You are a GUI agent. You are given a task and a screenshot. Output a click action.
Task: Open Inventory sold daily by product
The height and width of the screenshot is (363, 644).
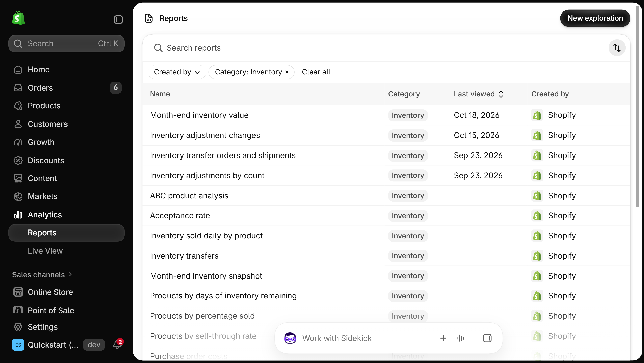[x=206, y=236]
